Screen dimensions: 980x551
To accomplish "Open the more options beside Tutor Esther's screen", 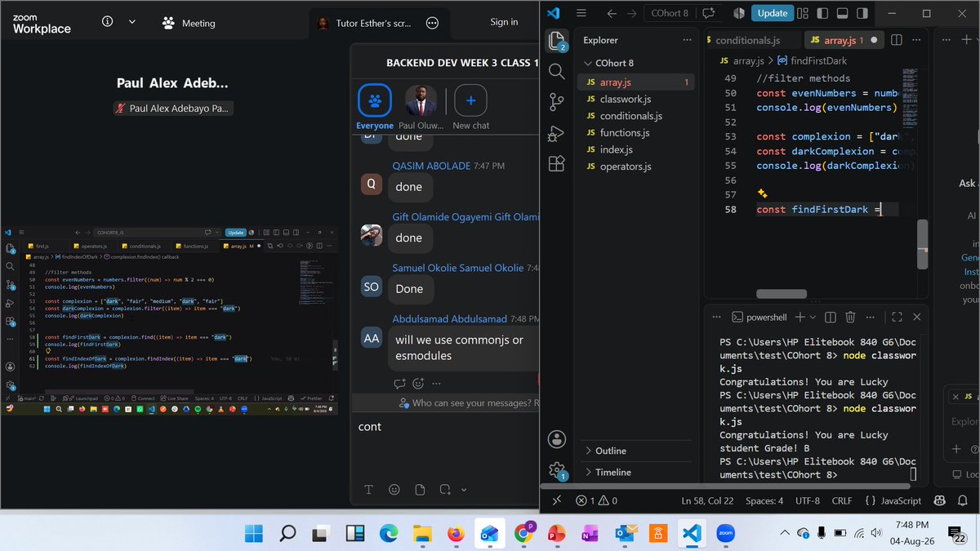I will 433,23.
